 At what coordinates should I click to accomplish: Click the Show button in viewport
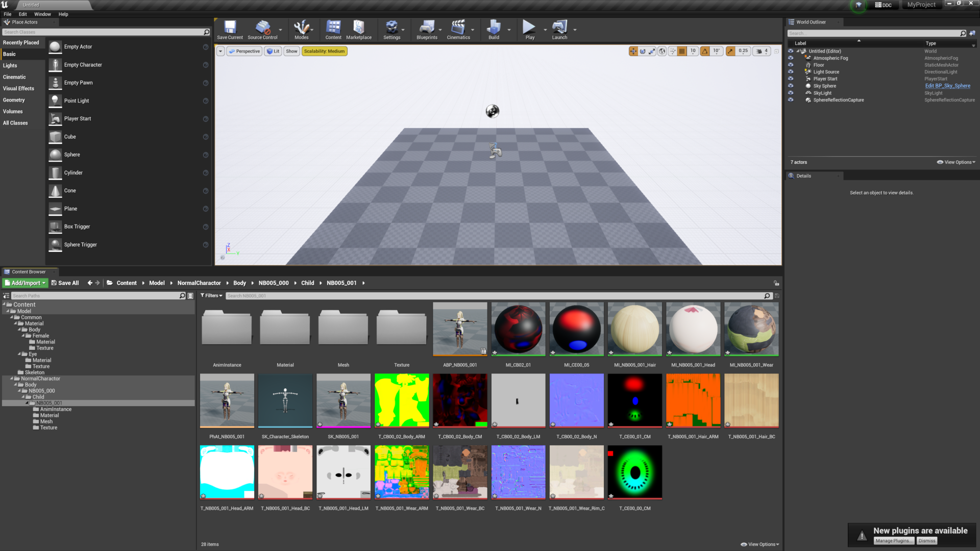tap(291, 51)
